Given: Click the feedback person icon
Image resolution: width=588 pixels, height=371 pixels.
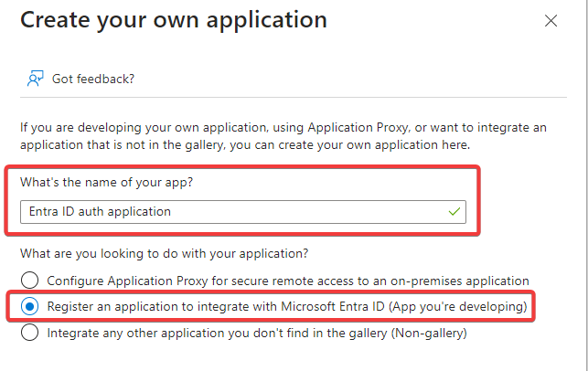Looking at the screenshot, I should point(35,79).
